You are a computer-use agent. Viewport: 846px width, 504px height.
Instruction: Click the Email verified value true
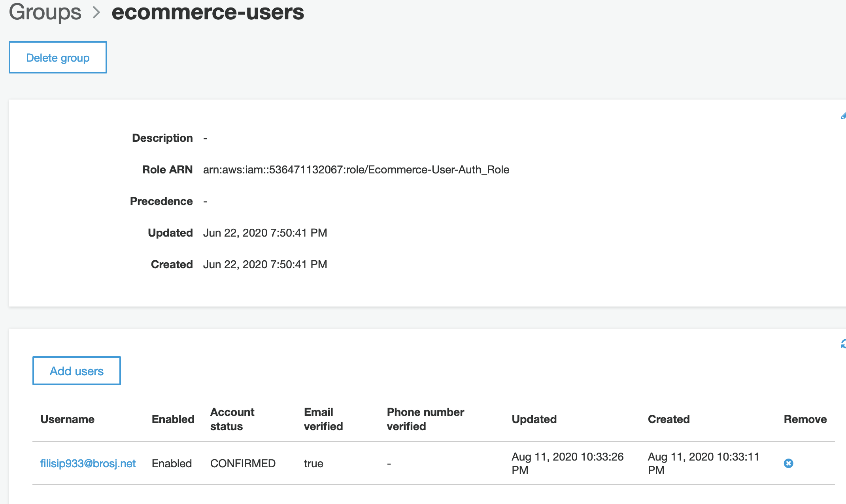tap(313, 463)
